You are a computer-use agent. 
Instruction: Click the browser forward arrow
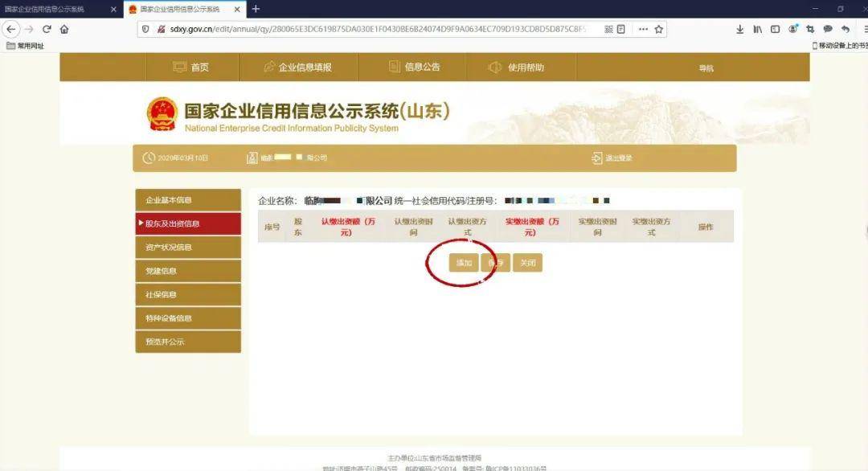click(30, 29)
